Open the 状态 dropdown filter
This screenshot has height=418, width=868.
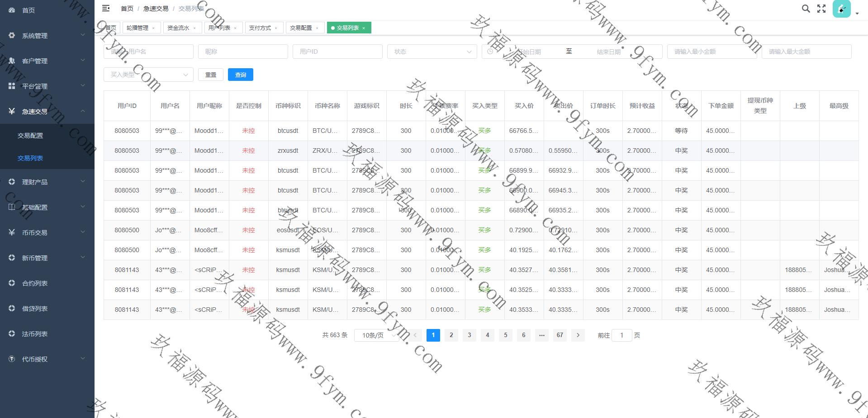point(432,52)
